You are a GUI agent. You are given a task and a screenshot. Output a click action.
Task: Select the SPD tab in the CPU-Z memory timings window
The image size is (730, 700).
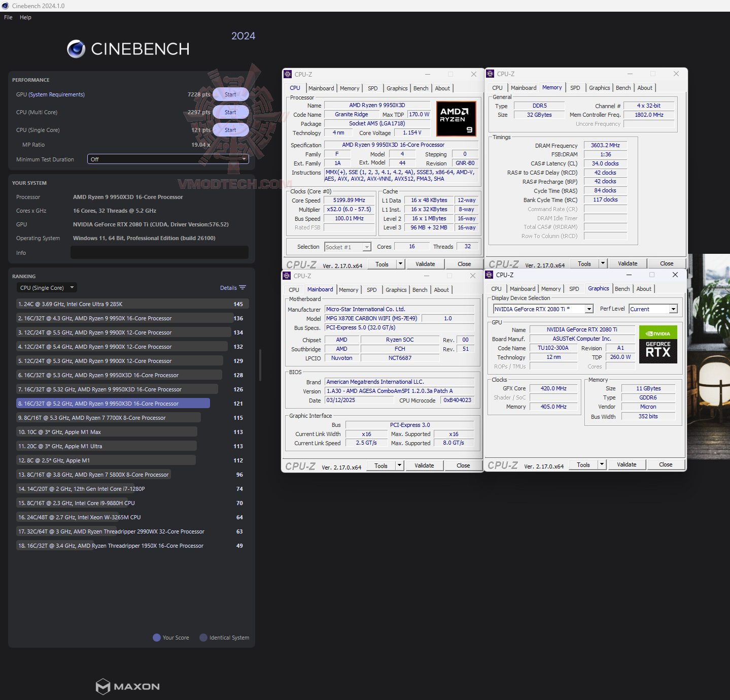point(575,88)
